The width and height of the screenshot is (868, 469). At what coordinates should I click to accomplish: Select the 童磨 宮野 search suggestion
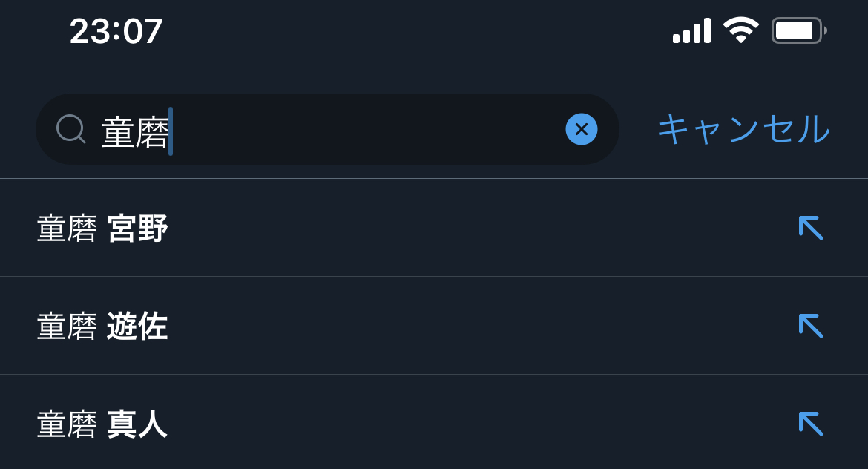tap(371, 229)
